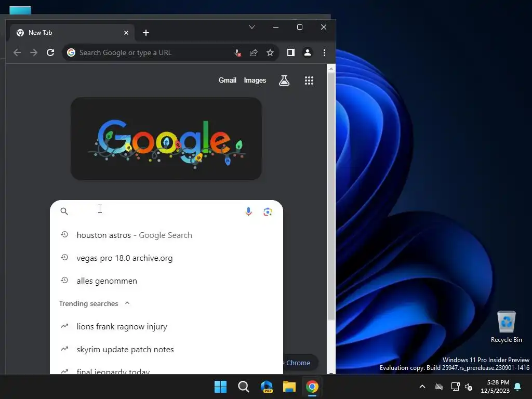Click history icon beside vegas pro 18.0
Image resolution: width=532 pixels, height=399 pixels.
pos(64,257)
